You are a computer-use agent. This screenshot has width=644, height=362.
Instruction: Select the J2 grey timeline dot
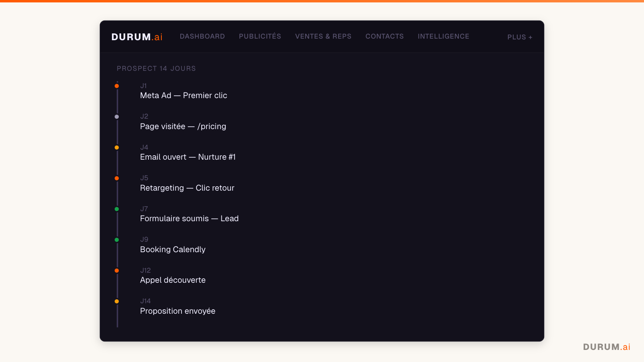click(117, 117)
